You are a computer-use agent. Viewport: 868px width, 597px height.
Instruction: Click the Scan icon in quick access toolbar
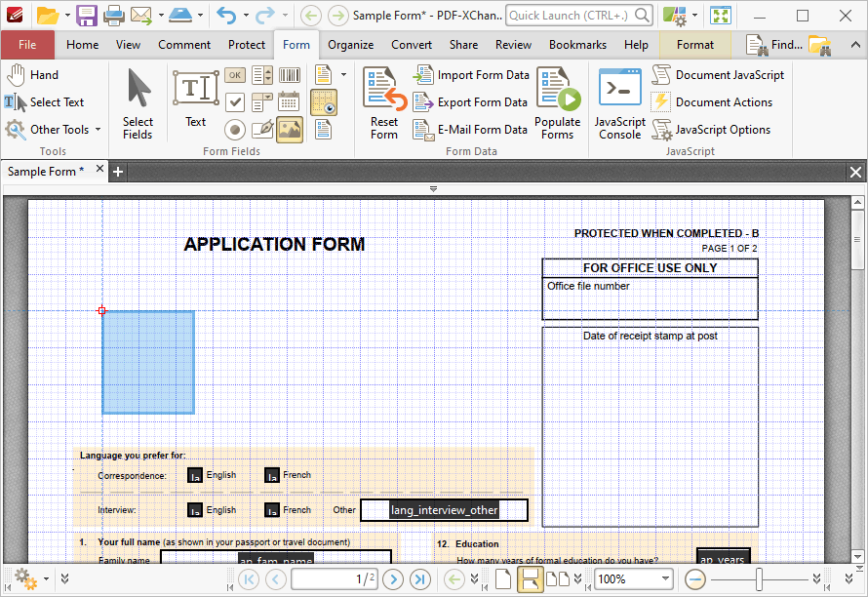(x=180, y=16)
